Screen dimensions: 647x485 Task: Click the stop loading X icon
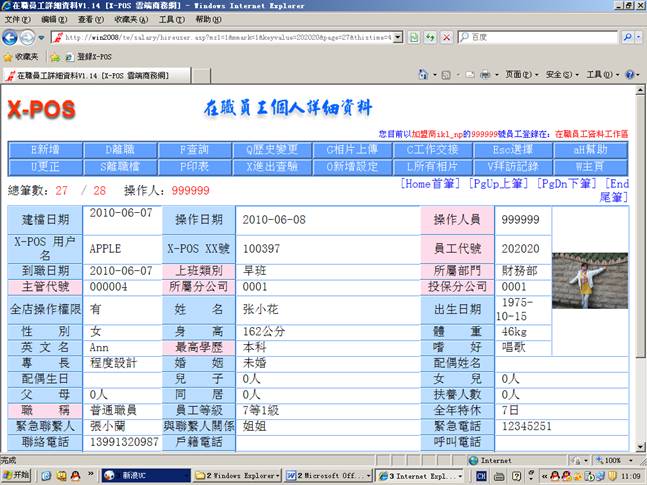click(445, 37)
